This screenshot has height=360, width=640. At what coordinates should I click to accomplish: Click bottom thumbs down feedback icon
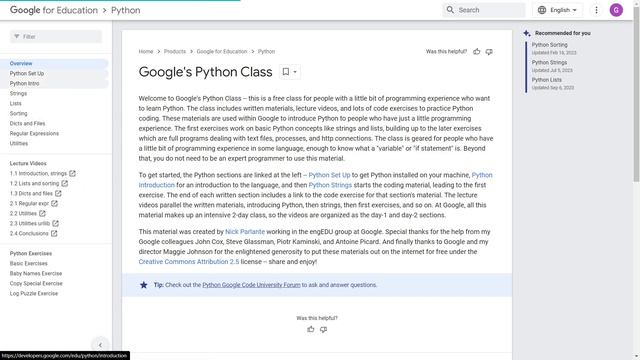(x=323, y=329)
